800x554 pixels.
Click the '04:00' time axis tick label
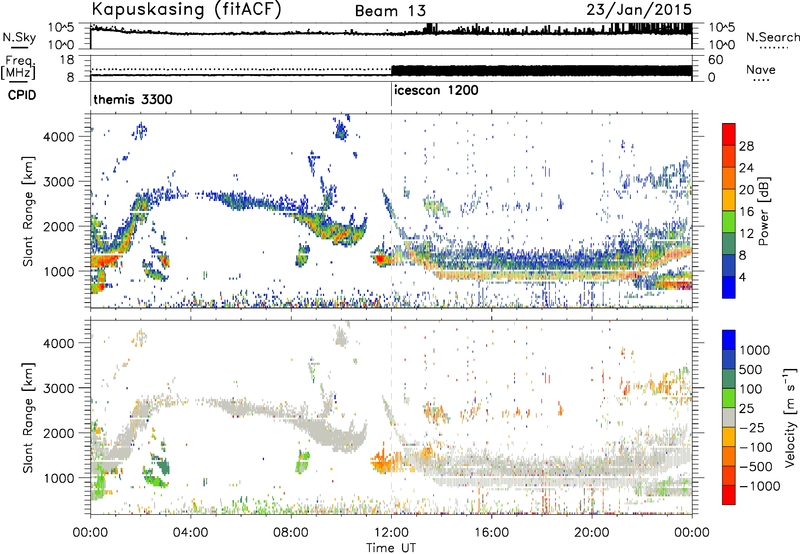tap(190, 533)
